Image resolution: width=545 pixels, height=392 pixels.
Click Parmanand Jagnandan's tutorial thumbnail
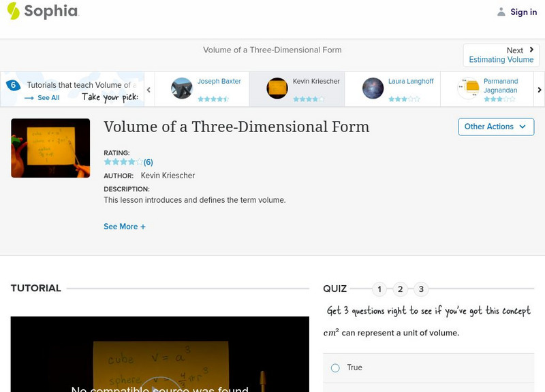click(x=469, y=86)
